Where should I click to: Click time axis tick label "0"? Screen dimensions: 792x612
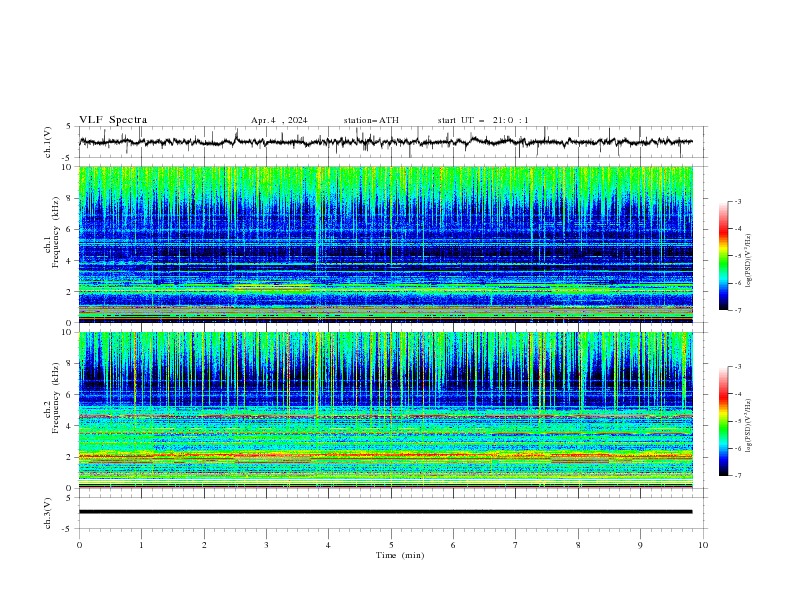[79, 545]
